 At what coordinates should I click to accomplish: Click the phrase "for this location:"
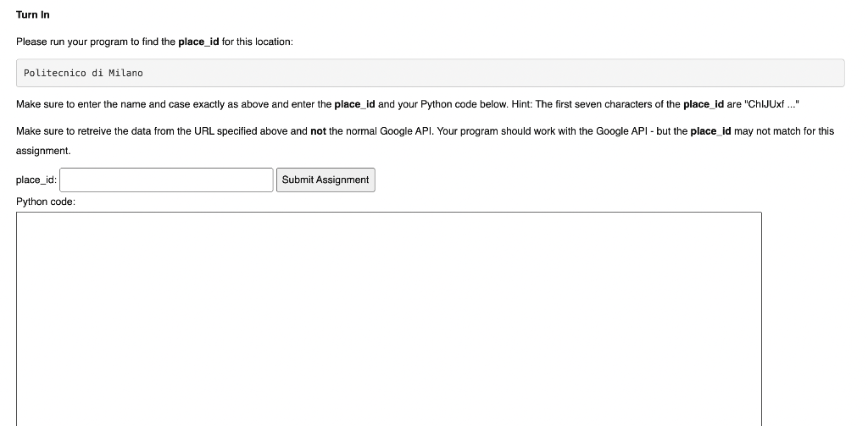[258, 41]
